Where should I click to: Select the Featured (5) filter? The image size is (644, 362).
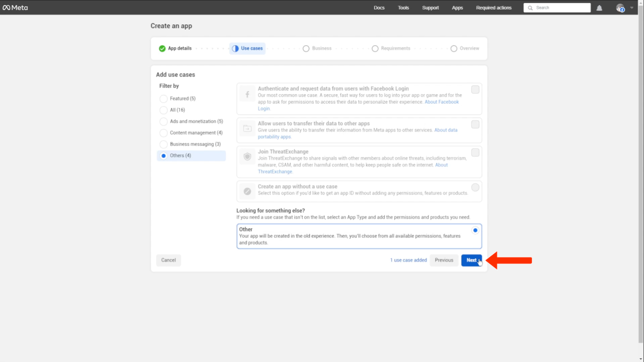tap(164, 99)
